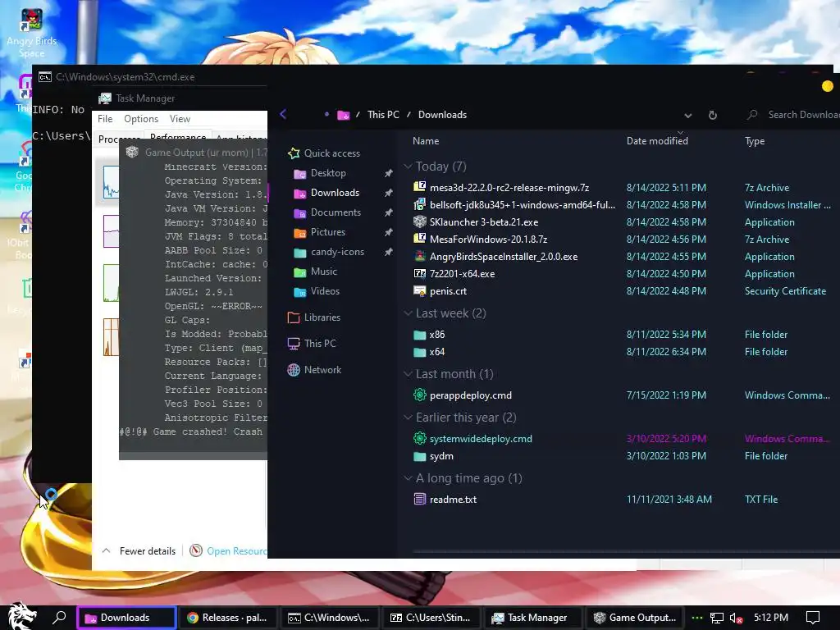Open the Options menu in Task Manager
The width and height of the screenshot is (840, 630).
141,119
